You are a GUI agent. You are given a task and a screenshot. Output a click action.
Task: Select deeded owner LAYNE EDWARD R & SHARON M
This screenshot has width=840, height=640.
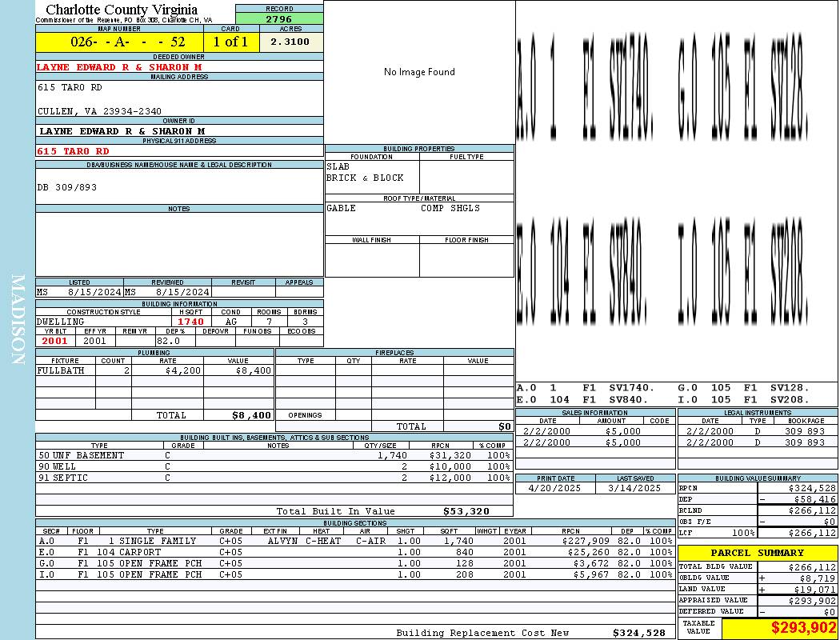click(119, 67)
